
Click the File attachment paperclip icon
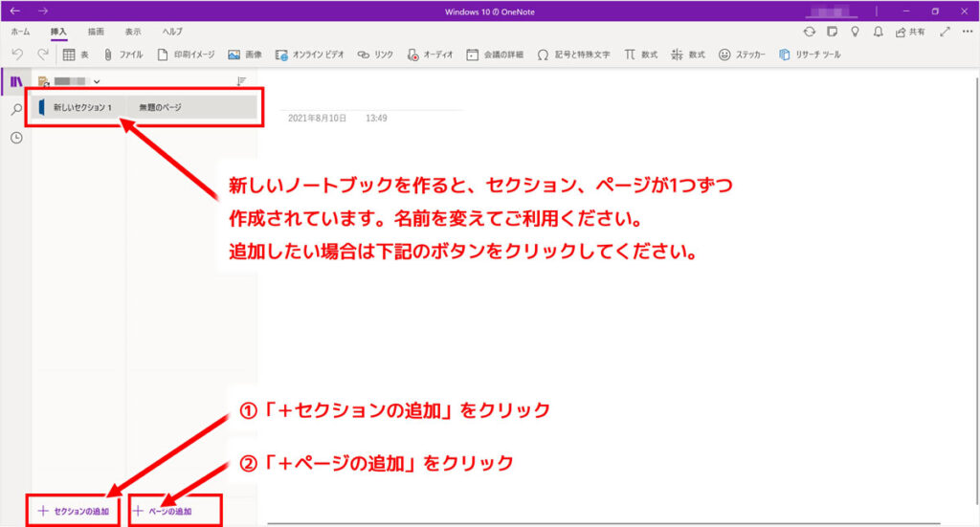point(109,55)
